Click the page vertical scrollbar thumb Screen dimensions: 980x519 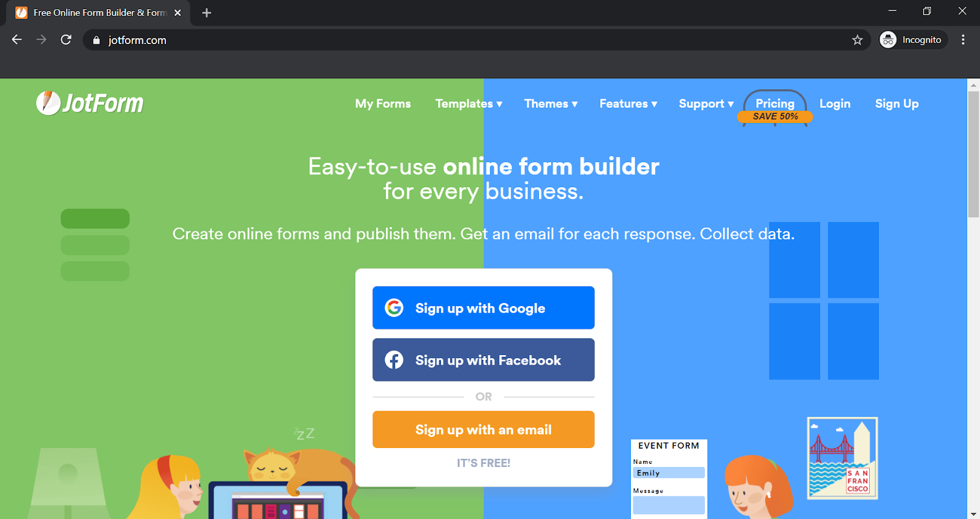click(x=973, y=153)
